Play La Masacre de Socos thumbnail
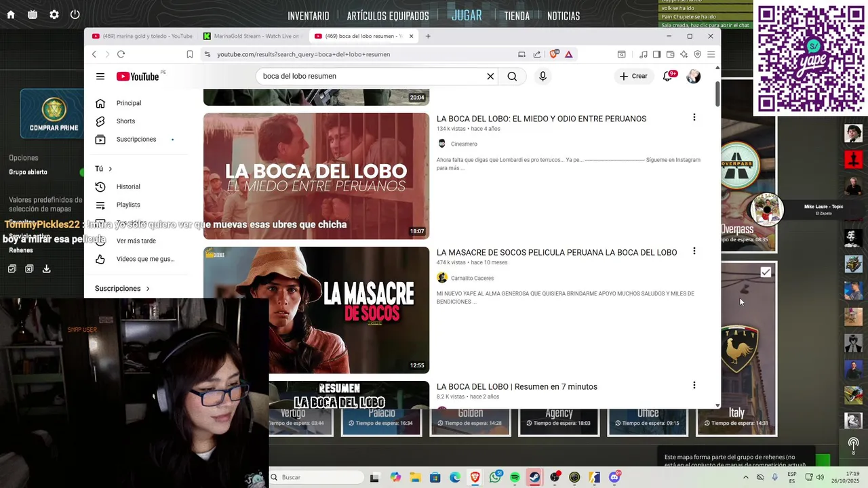The width and height of the screenshot is (868, 488). point(316,310)
